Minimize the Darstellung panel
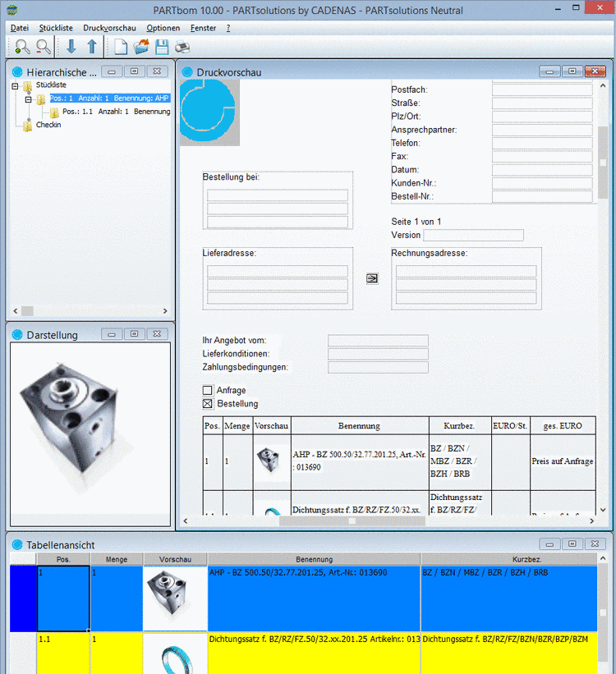This screenshot has width=616, height=674. [112, 334]
